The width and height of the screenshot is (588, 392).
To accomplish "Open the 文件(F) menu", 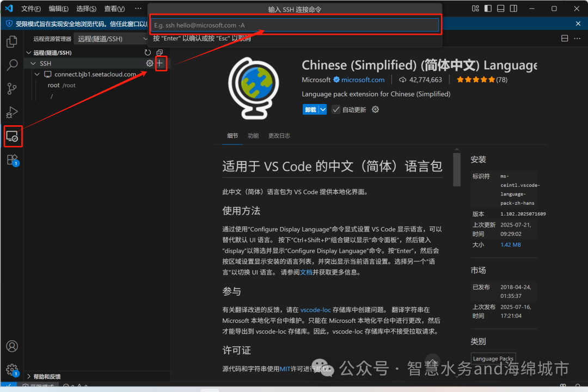I will pyautogui.click(x=30, y=8).
